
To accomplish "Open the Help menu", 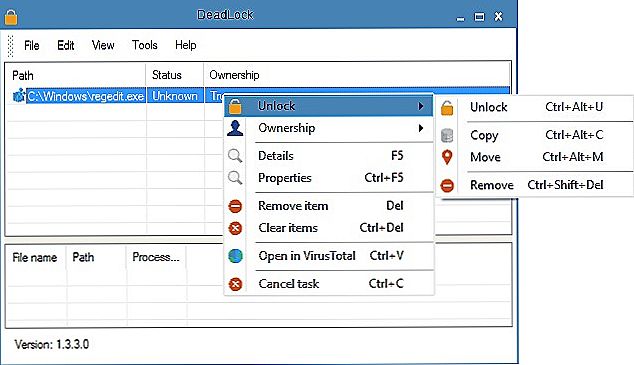I will pos(186,45).
